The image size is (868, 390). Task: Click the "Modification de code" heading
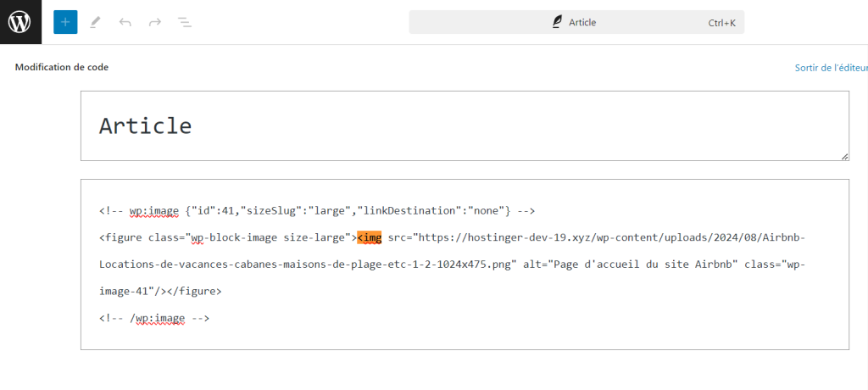click(x=62, y=67)
